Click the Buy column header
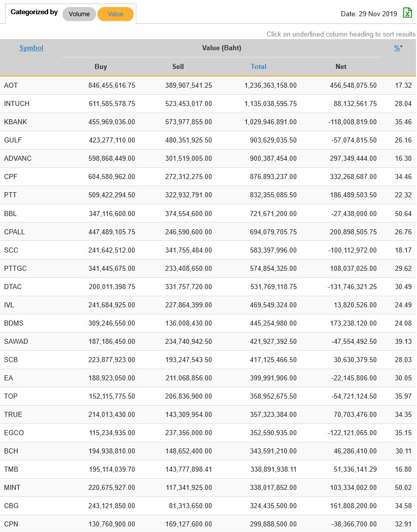This screenshot has width=417, height=532. pos(101,66)
